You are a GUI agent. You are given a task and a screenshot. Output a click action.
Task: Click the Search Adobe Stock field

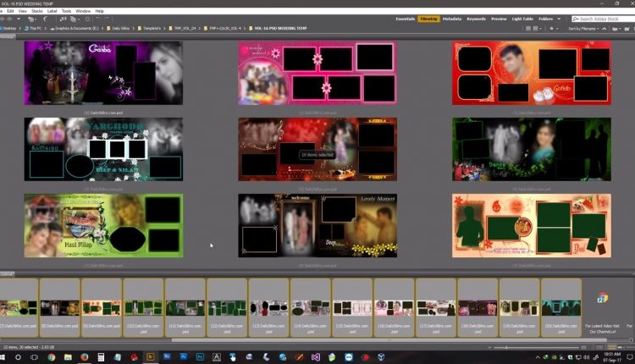(603, 19)
